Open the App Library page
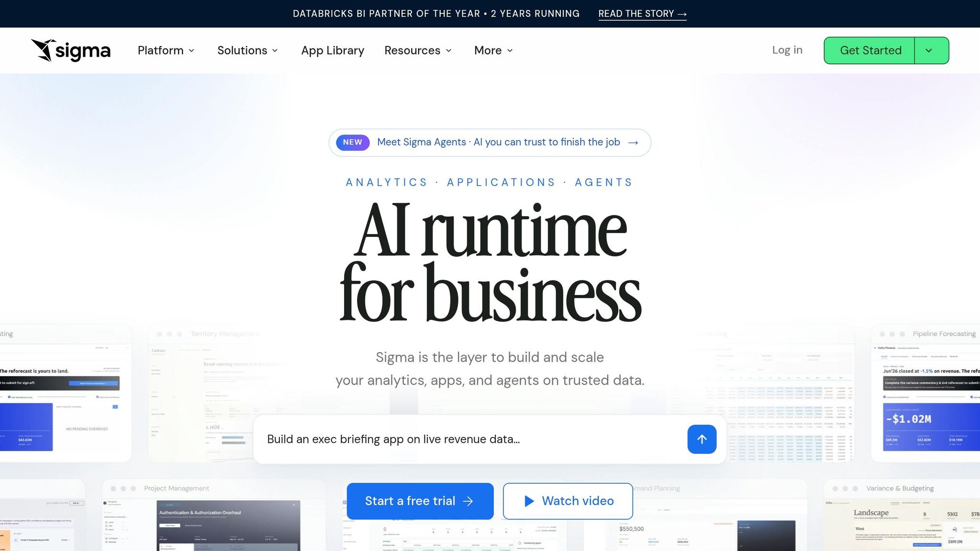980x551 pixels. click(x=333, y=50)
